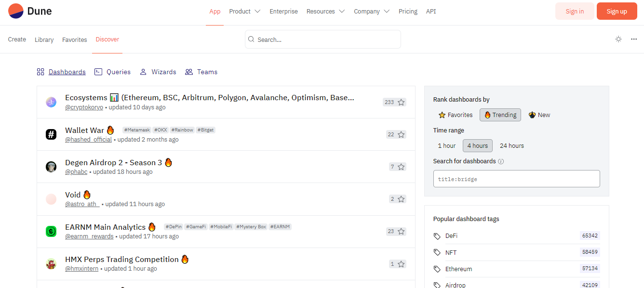This screenshot has height=288, width=644.
Task: Click the tag icon next to DeFi
Action: coord(437,236)
